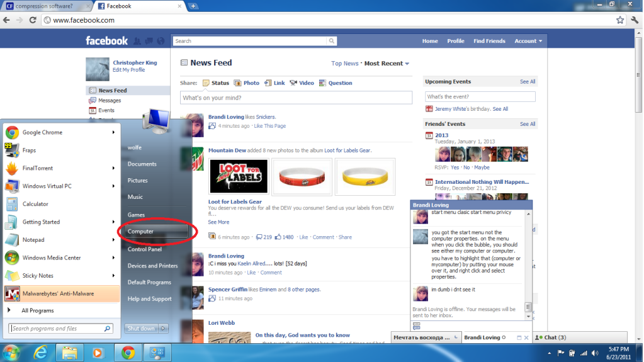Expand the Shut down options arrow
The image size is (644, 362).
(163, 328)
